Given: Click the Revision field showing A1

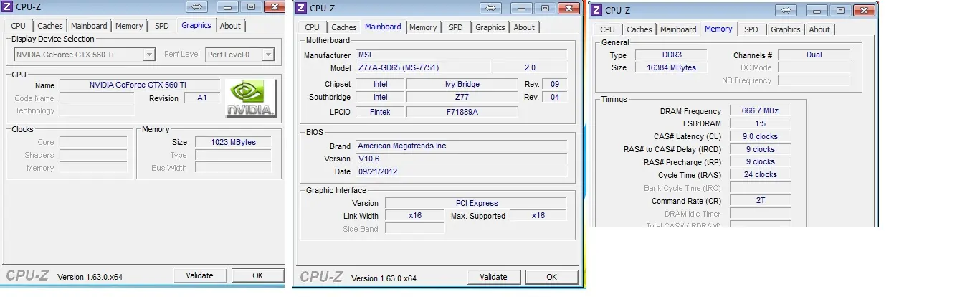Looking at the screenshot, I should [x=203, y=98].
